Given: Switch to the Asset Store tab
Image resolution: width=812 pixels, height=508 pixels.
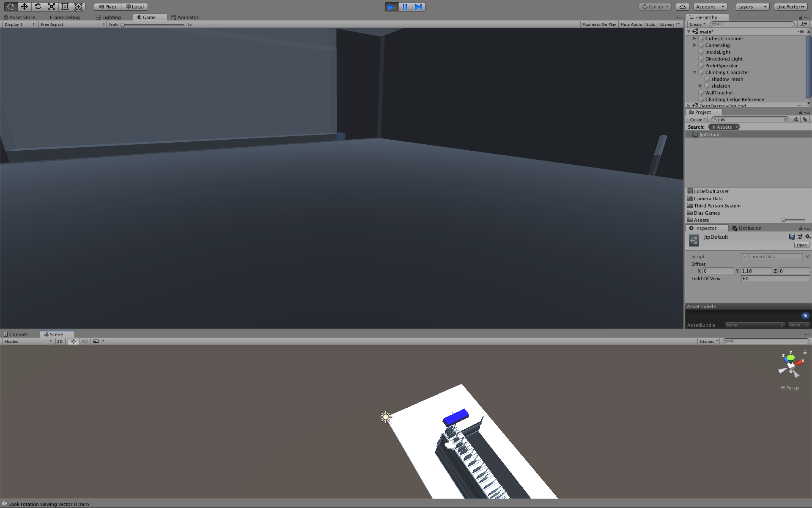Looking at the screenshot, I should click(19, 17).
